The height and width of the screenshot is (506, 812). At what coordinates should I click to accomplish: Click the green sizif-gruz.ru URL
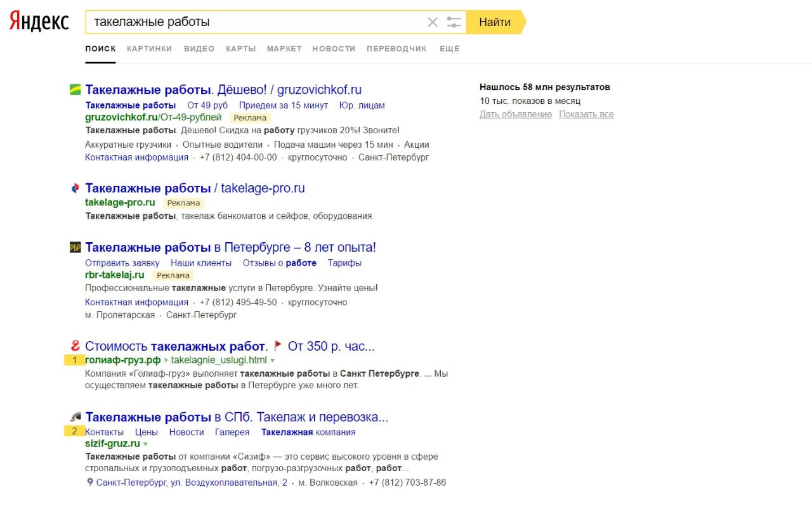pyautogui.click(x=112, y=444)
